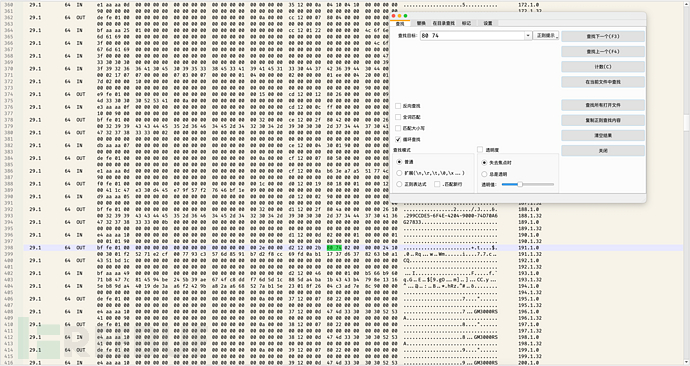Image resolution: width=690 pixels, height=366 pixels.
Task: Click the OUT cell in line 362
Action: (x=81, y=18)
